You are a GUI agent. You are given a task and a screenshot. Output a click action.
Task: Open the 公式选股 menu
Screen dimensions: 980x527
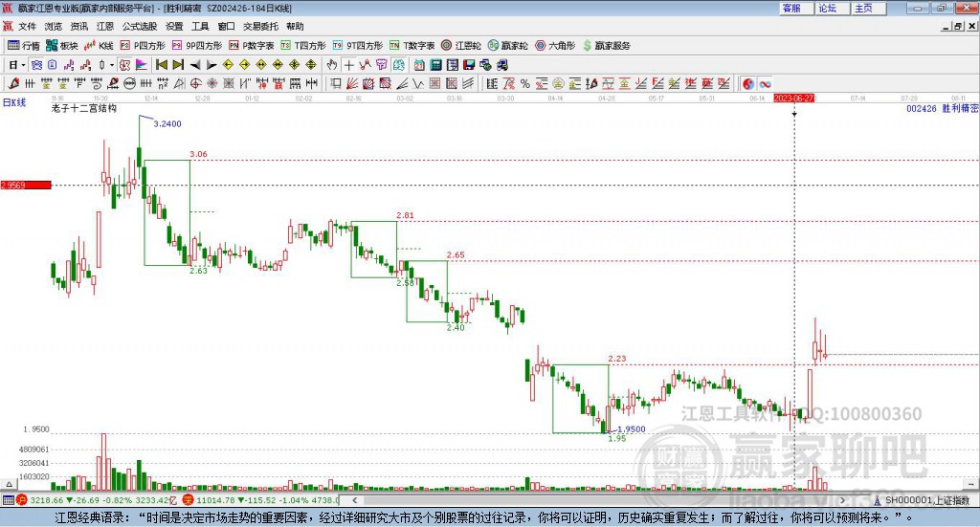(x=140, y=26)
